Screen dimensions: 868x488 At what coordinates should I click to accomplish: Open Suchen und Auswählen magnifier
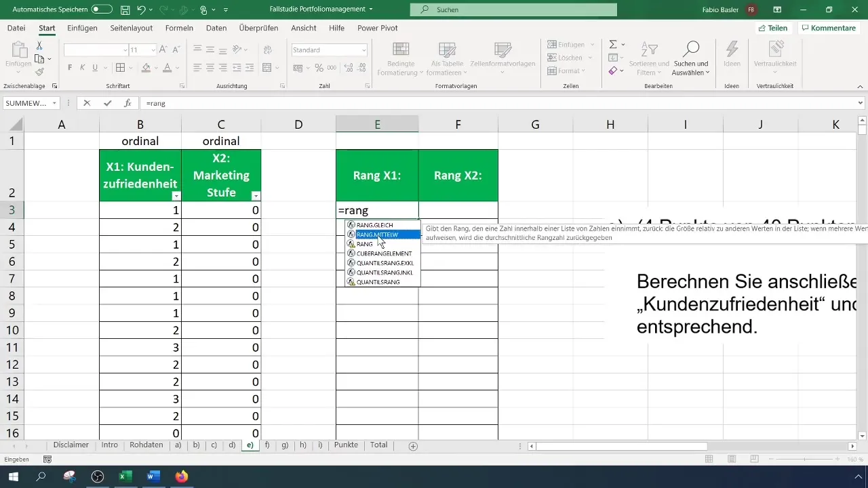[690, 58]
